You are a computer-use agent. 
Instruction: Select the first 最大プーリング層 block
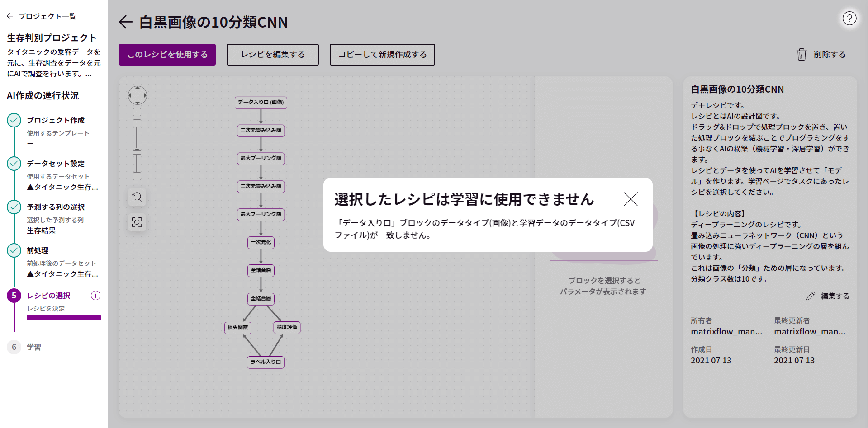261,159
